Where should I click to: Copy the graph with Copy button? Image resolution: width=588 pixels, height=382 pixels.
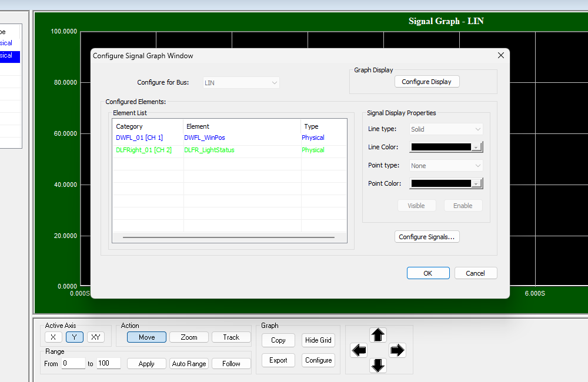pyautogui.click(x=278, y=340)
